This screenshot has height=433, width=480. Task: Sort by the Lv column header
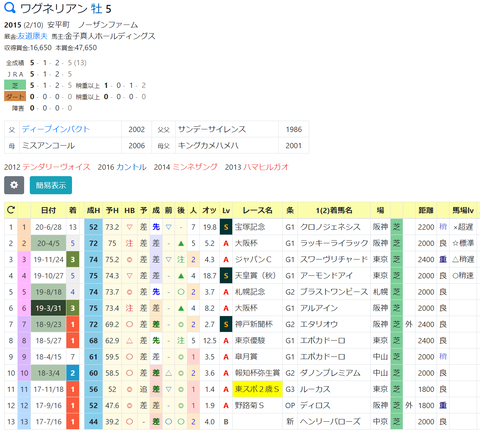226,210
